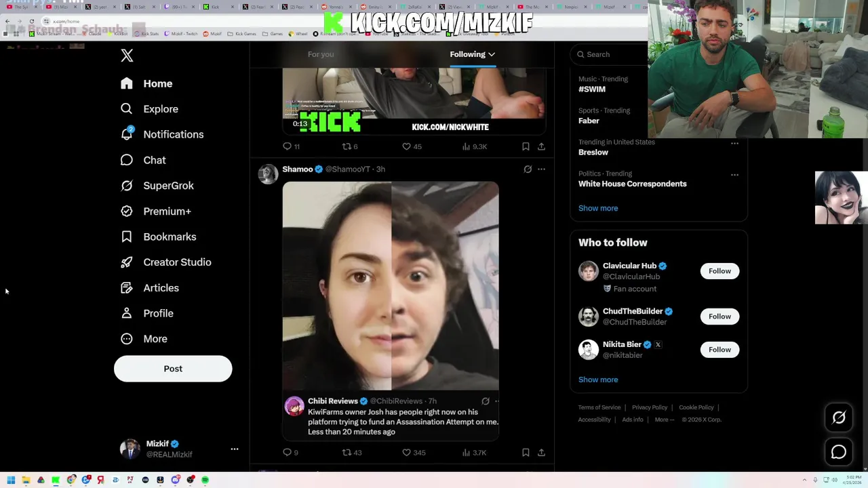Like the Shamoo post with 345 likes
868x488 pixels.
(x=413, y=452)
